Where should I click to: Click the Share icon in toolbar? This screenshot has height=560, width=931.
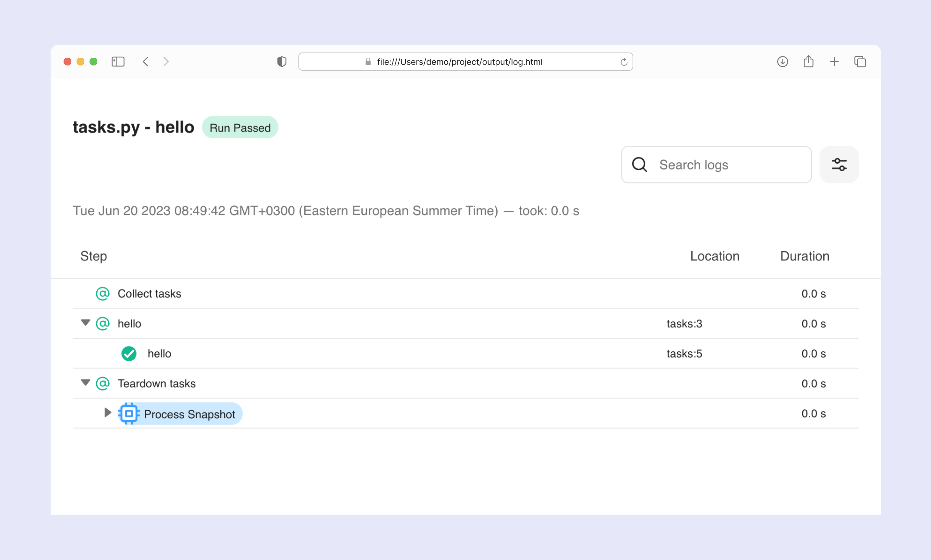pyautogui.click(x=808, y=62)
